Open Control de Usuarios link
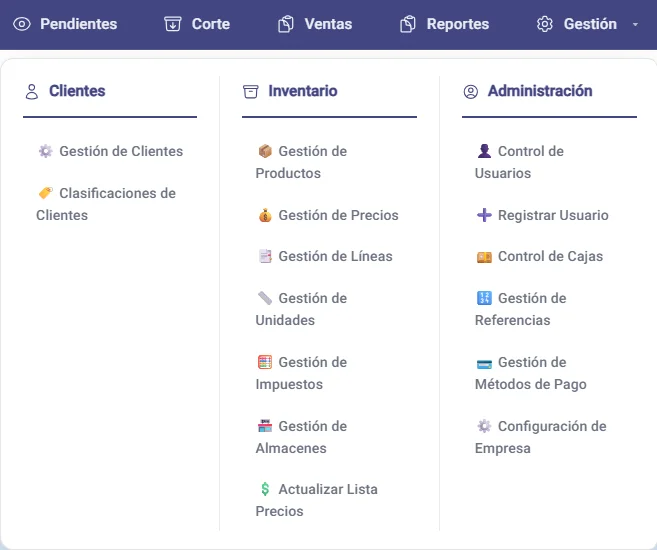The image size is (657, 550). [519, 162]
